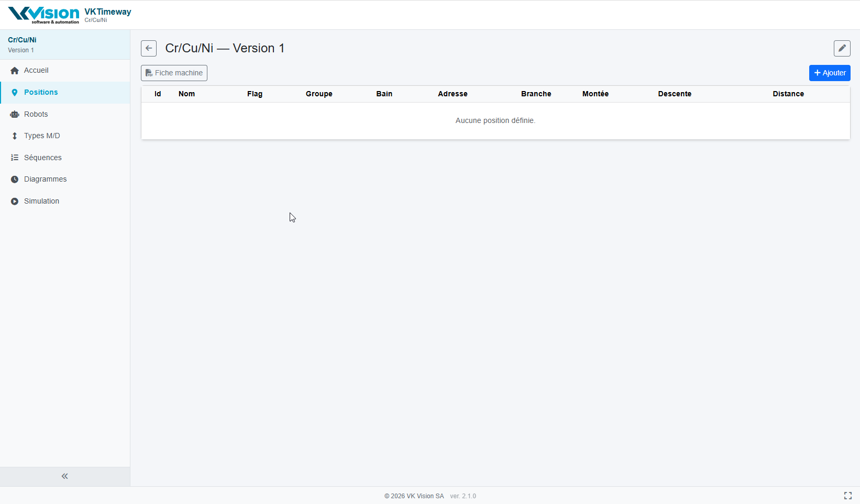Click the Diagrammes clock icon
This screenshot has width=860, height=504.
click(15, 179)
